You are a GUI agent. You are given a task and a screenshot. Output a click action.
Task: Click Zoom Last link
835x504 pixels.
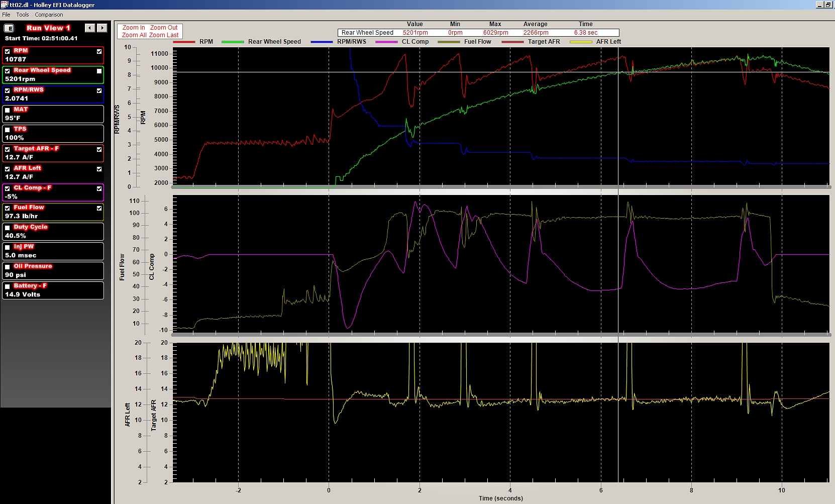(x=164, y=35)
